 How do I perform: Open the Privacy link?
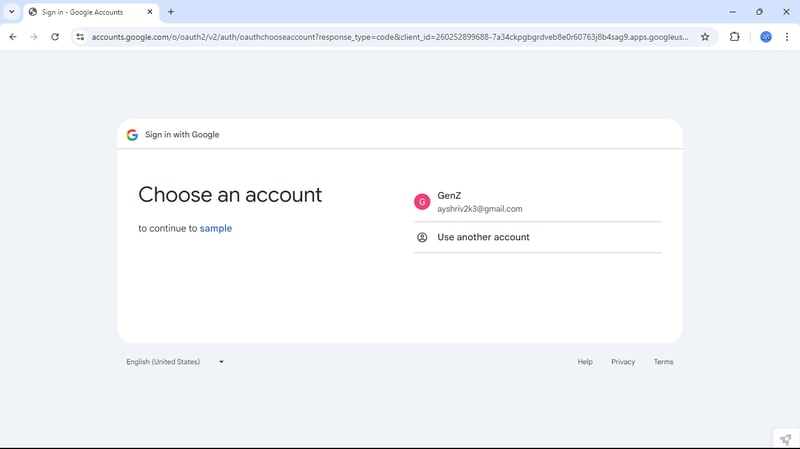click(x=623, y=362)
